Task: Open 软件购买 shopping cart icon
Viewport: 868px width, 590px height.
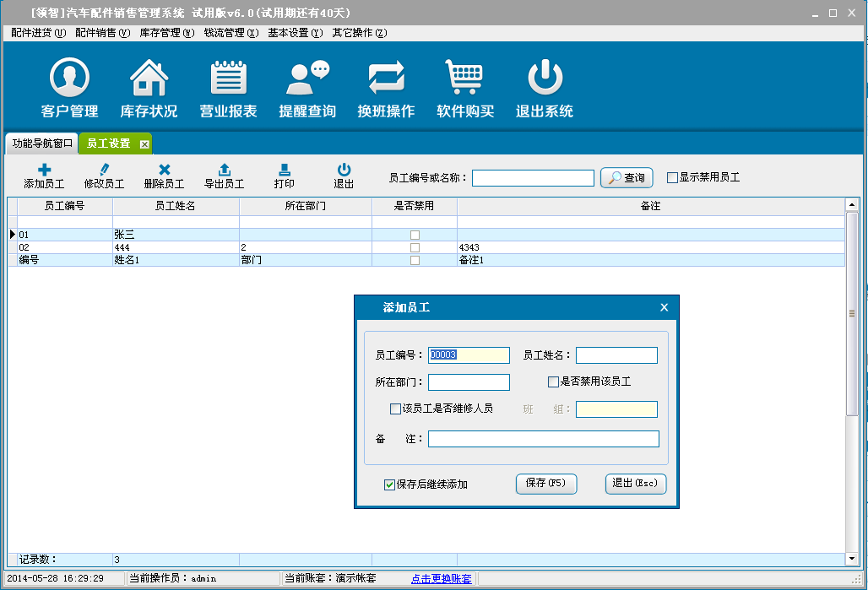Action: tap(464, 78)
